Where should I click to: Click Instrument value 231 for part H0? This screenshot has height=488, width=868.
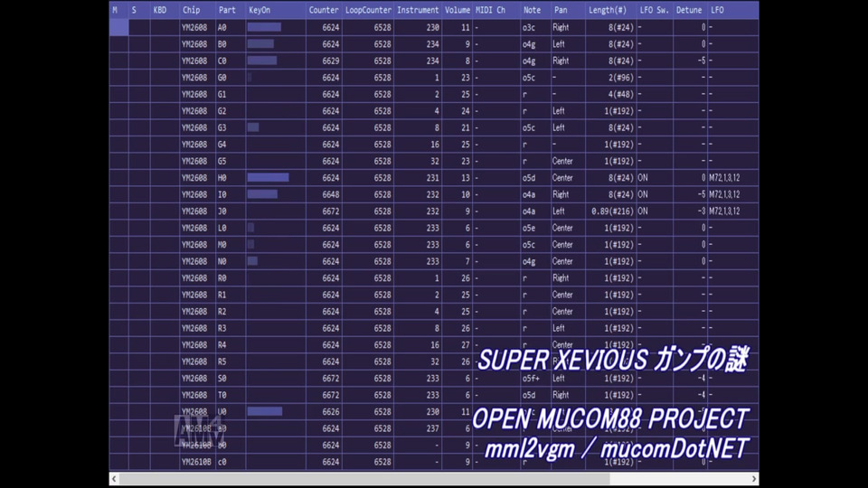click(x=432, y=178)
